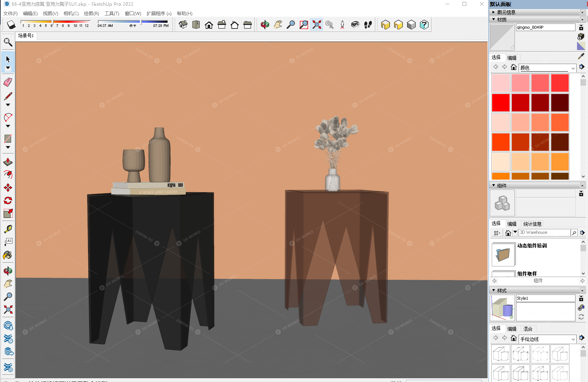This screenshot has height=382, width=588.
Task: Click the material eyedropper sample icon
Action: coord(581,56)
